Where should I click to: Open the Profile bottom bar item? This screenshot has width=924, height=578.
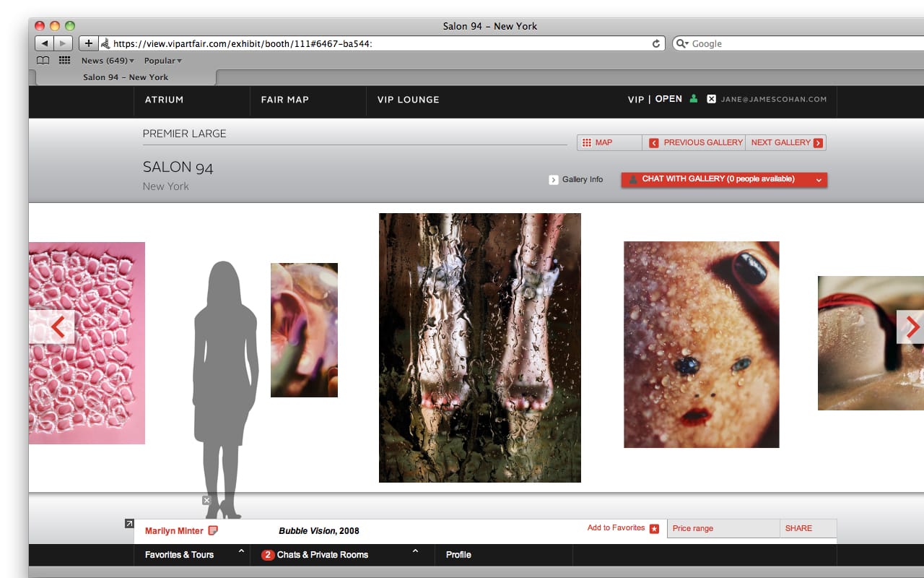[x=458, y=555]
